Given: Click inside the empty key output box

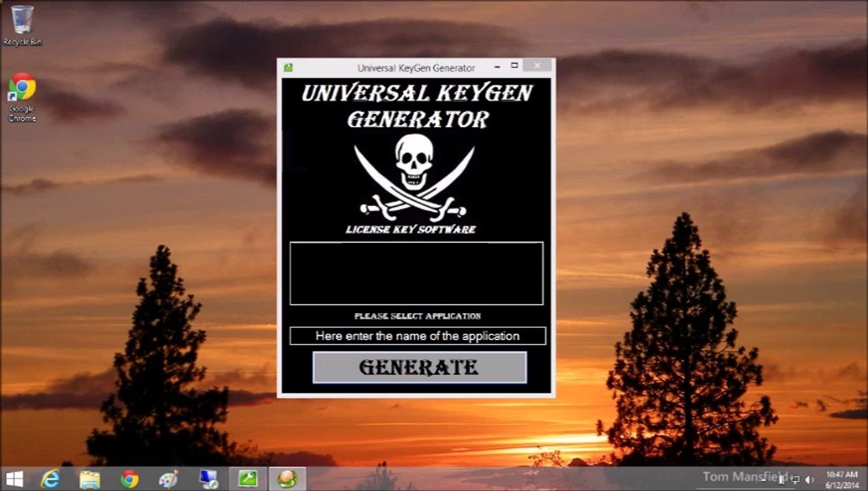Looking at the screenshot, I should [416, 273].
